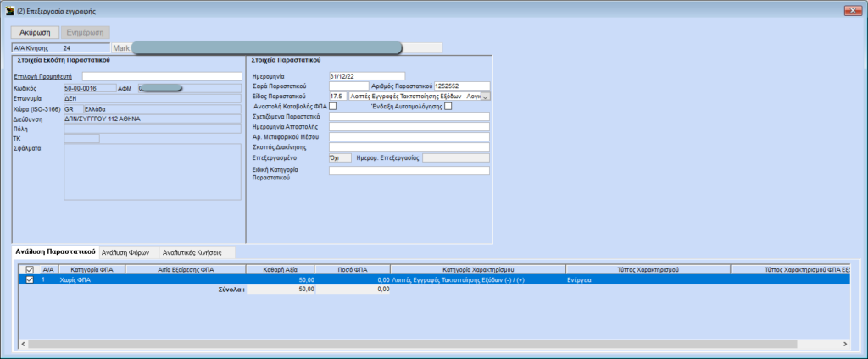Click the Αιτία Εξαίρεσης ΦΠΑ column header
The height and width of the screenshot is (359, 868).
(x=186, y=269)
